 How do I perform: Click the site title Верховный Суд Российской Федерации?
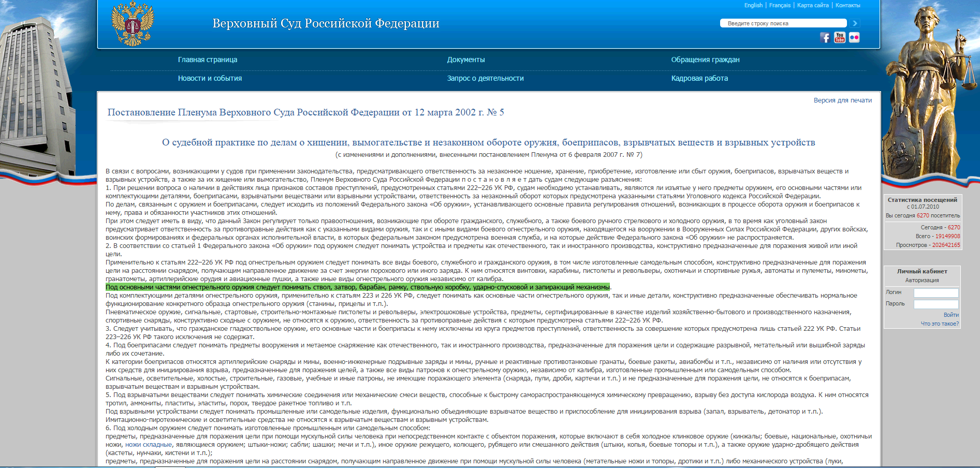tap(326, 23)
